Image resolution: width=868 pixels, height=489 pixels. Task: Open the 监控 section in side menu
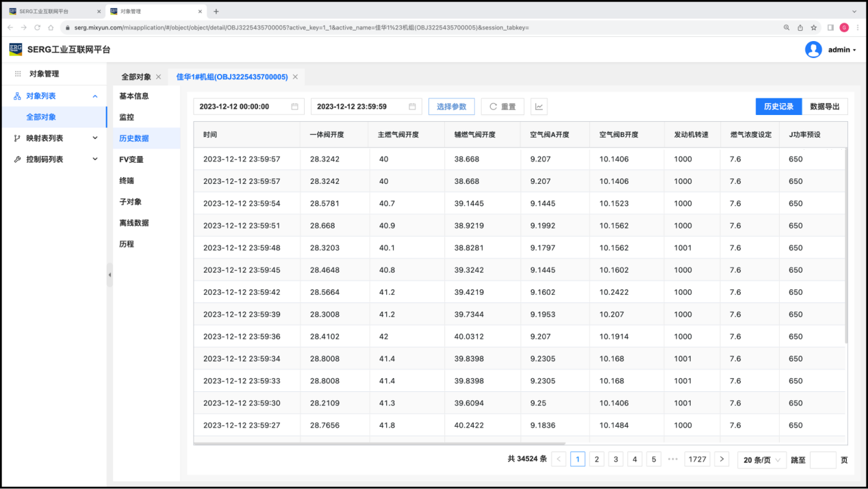[127, 118]
